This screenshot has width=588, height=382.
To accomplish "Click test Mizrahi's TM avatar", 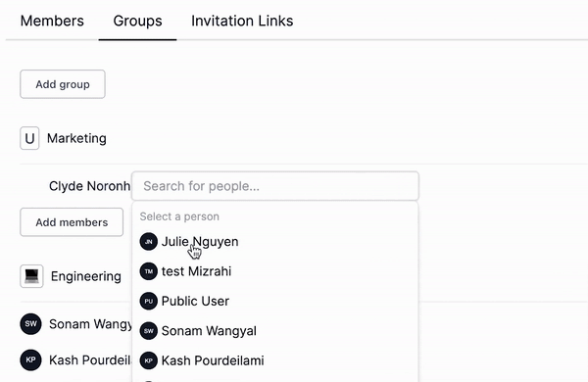I will click(x=149, y=271).
